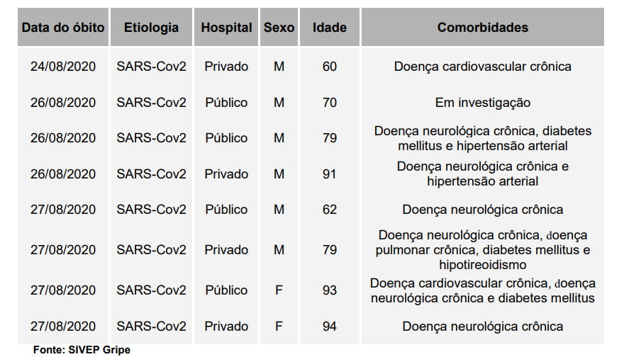Select the 'Em investigação' comorbidity cell

(482, 103)
